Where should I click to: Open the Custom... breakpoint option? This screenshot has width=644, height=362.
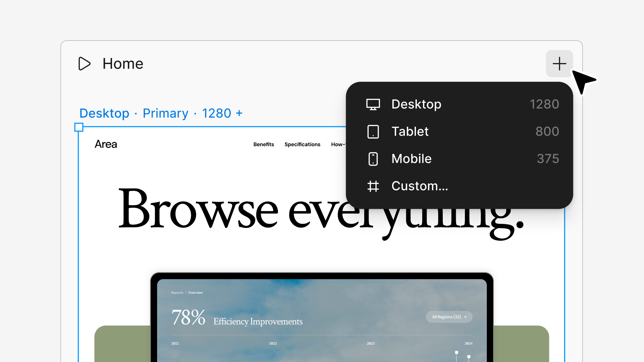pyautogui.click(x=459, y=186)
